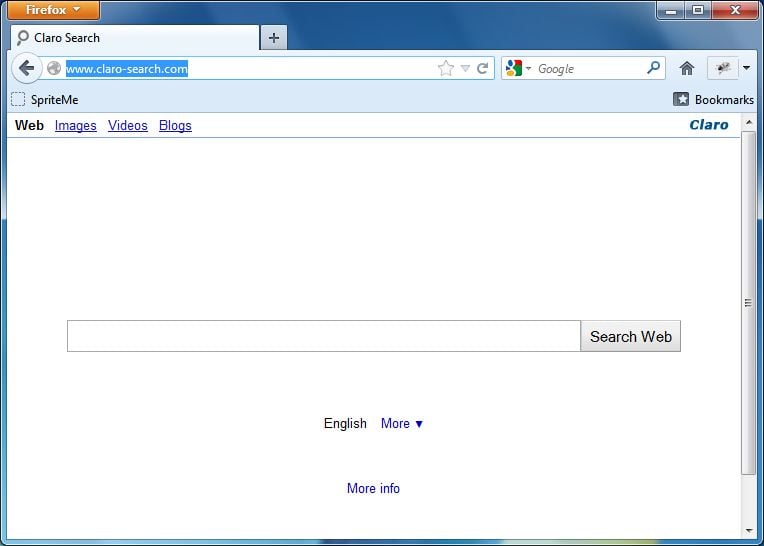Maximize the Firefox window
The height and width of the screenshot is (546, 764).
point(698,10)
